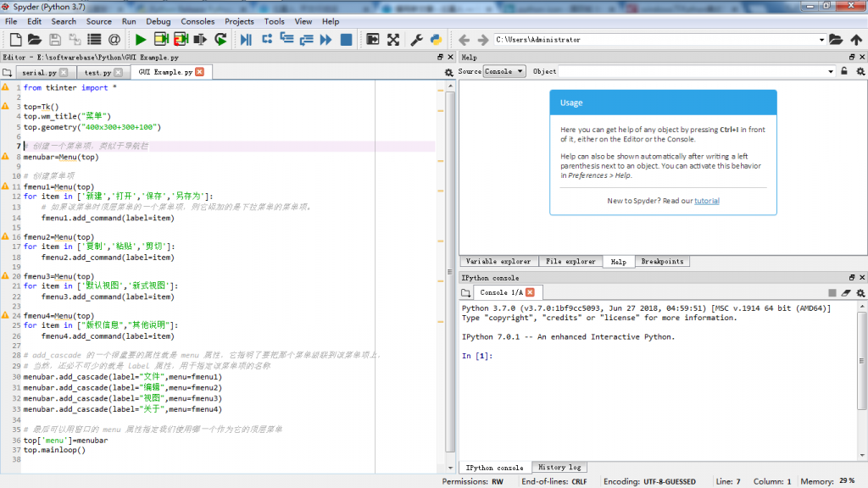This screenshot has height=488, width=868.
Task: Click the New file icon
Action: [15, 40]
